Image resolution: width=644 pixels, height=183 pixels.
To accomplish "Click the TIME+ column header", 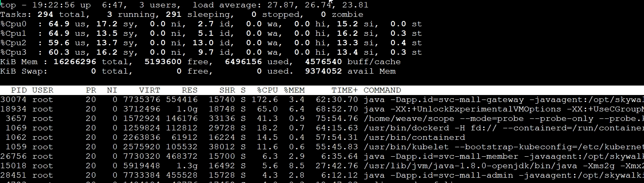I will pos(345,90).
